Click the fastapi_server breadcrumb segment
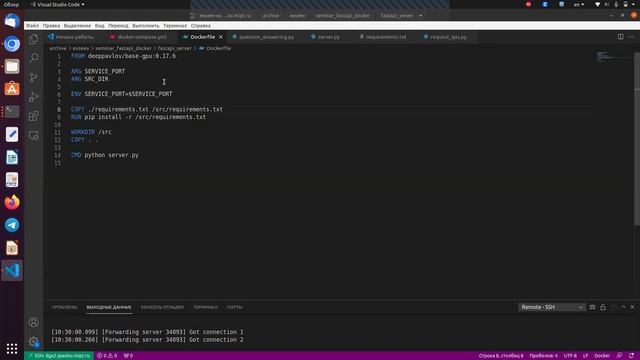Screen dimensions: 640x360 [x=175, y=48]
